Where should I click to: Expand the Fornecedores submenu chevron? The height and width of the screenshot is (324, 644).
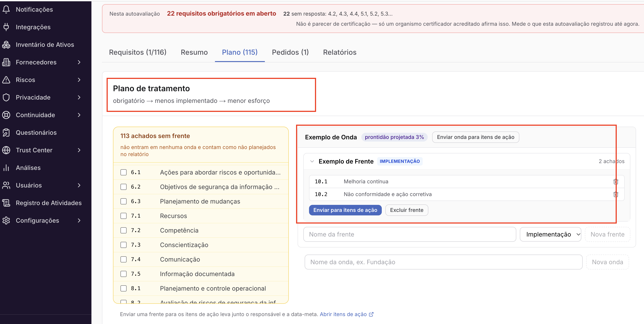[x=79, y=62]
